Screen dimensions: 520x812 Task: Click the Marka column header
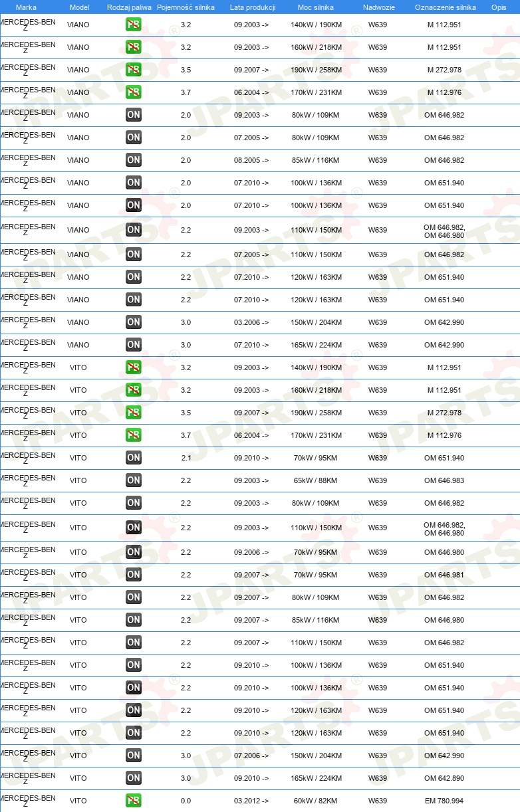coord(26,7)
